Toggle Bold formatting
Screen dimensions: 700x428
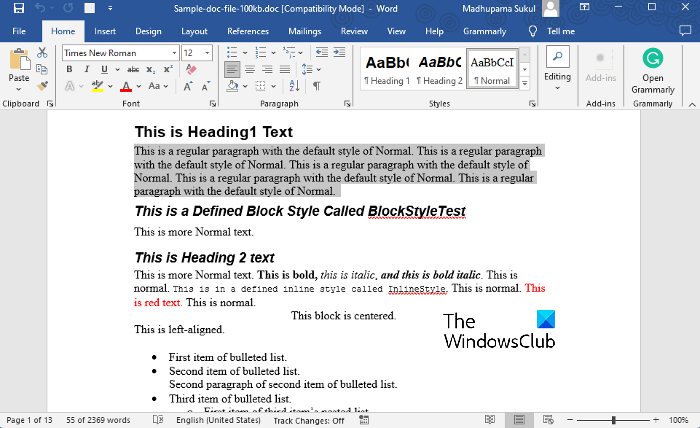70,69
